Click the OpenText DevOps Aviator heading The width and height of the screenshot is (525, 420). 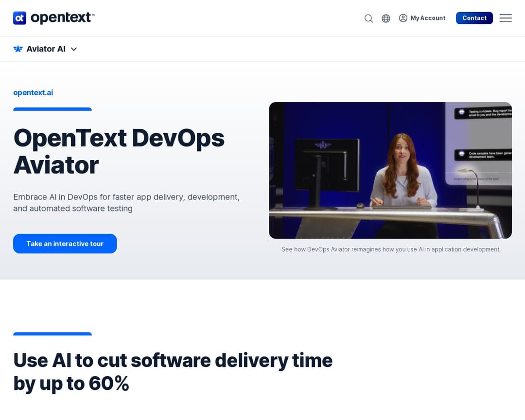point(119,151)
